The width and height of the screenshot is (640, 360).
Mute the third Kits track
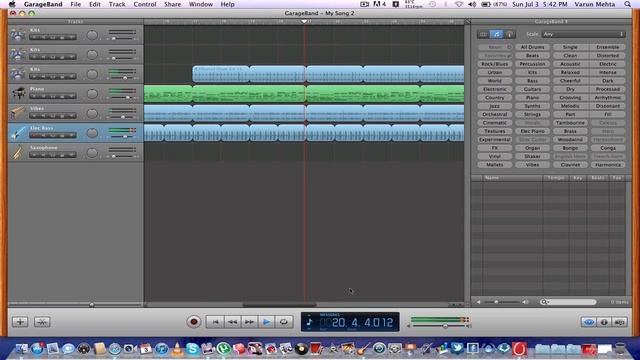44,76
